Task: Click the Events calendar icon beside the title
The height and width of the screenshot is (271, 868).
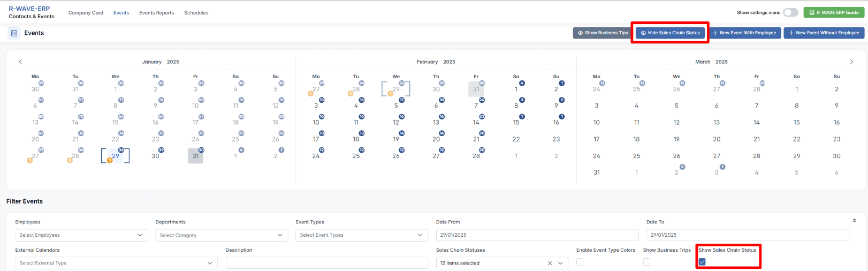Action: (x=14, y=33)
